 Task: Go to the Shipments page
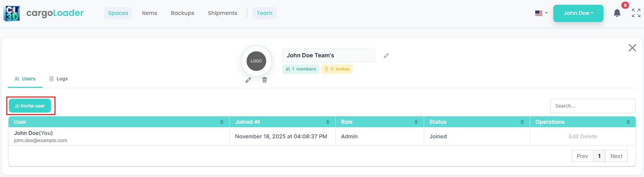pyautogui.click(x=222, y=13)
